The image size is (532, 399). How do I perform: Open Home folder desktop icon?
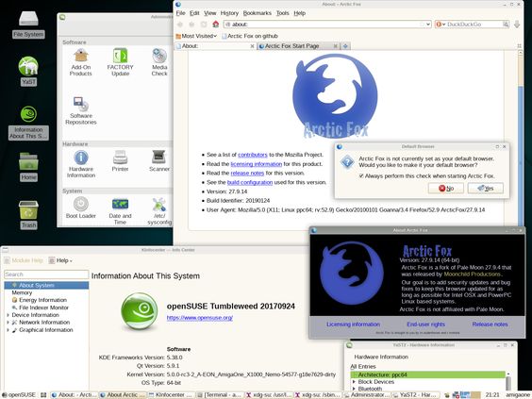click(28, 167)
